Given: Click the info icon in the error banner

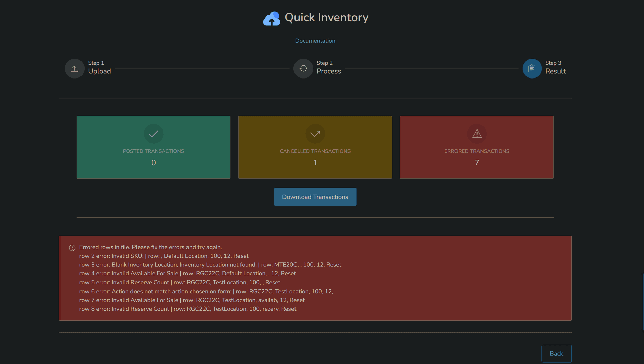Looking at the screenshot, I should pos(72,248).
